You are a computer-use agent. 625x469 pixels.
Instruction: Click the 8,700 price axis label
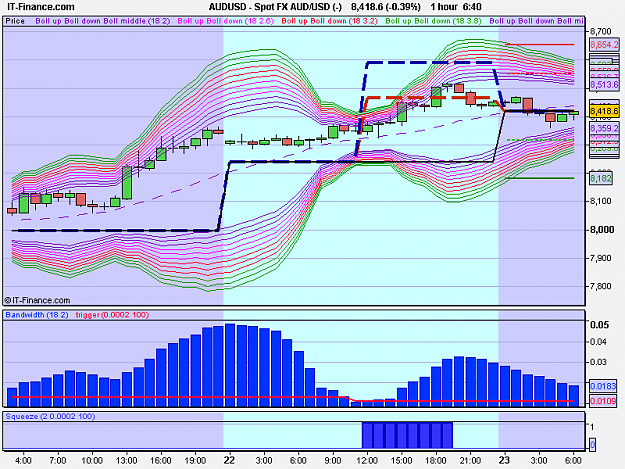coord(601,31)
